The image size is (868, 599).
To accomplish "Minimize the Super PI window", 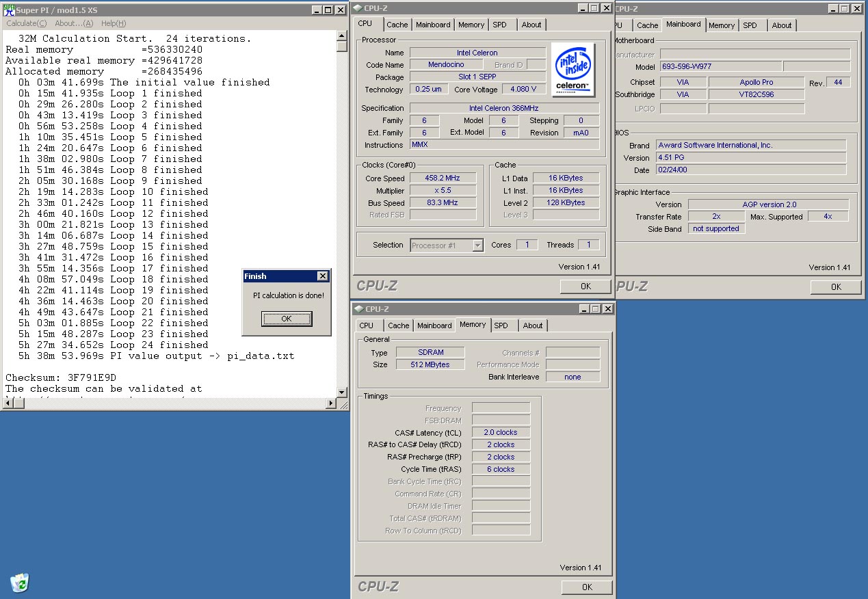I will coord(317,10).
